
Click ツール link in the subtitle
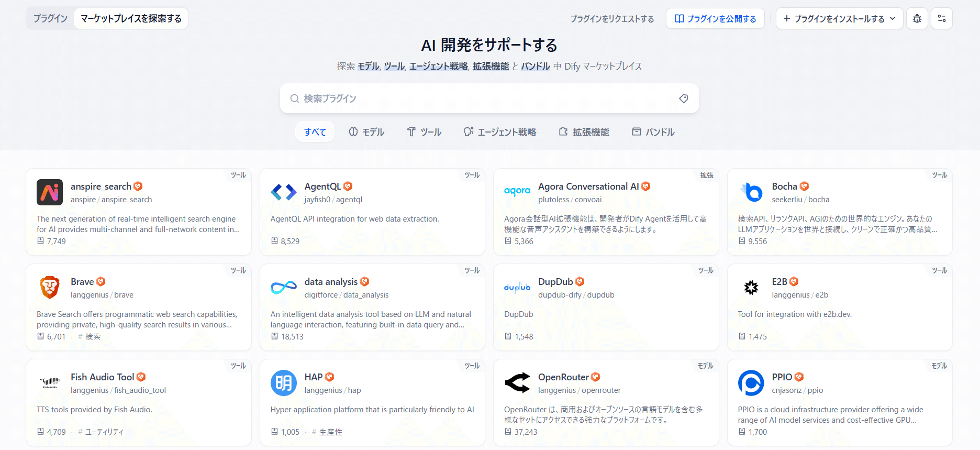tap(395, 67)
